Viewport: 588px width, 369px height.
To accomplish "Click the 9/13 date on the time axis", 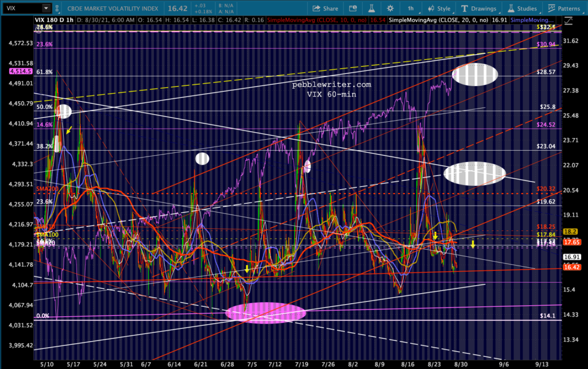I will pos(541,364).
